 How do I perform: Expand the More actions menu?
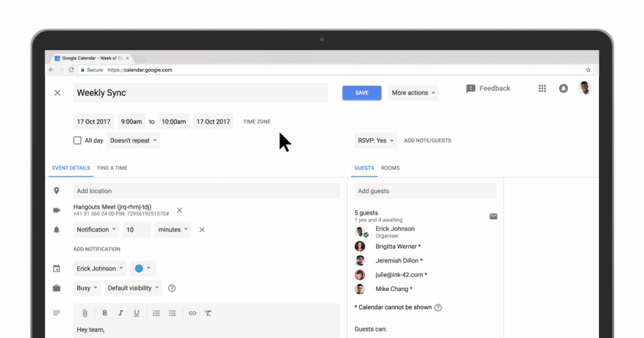pyautogui.click(x=413, y=93)
